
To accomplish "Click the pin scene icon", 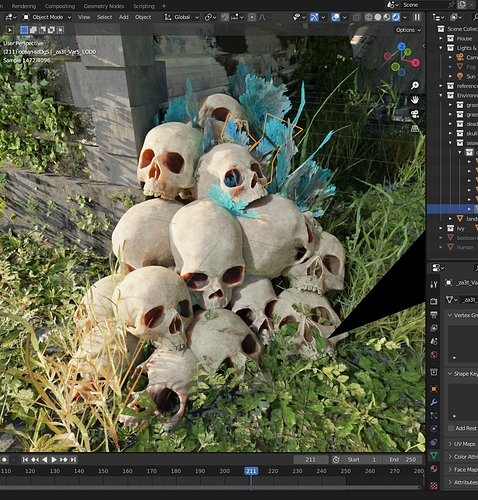I will coord(451,5).
